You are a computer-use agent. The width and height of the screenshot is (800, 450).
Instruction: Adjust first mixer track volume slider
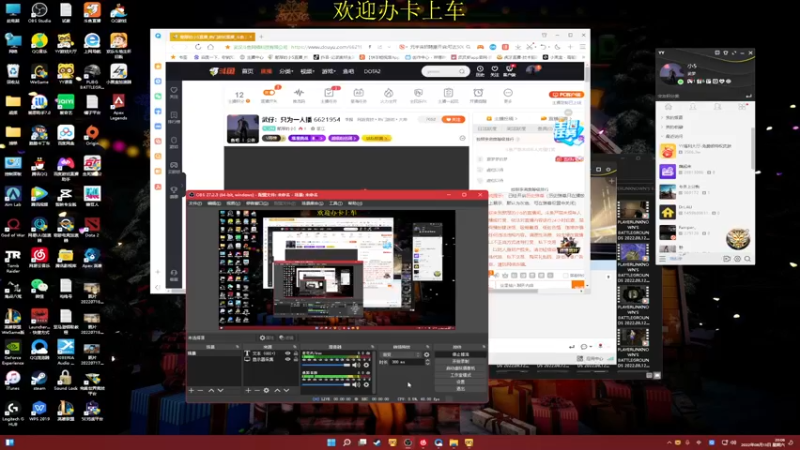point(326,365)
